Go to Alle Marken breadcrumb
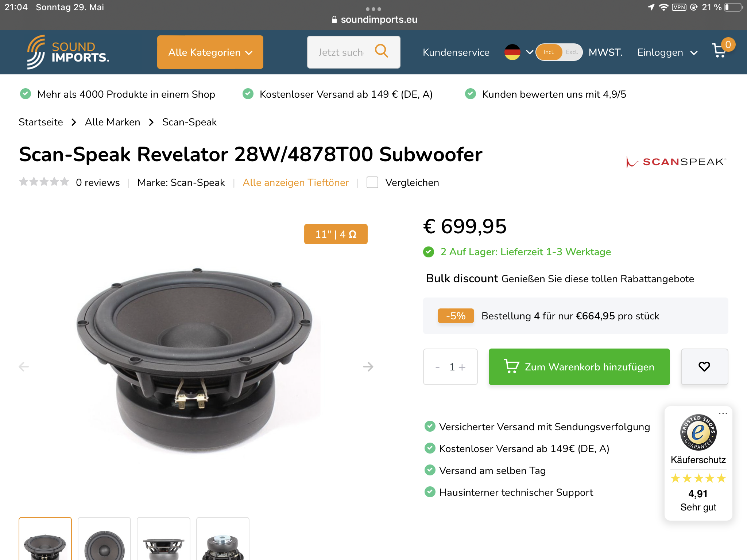This screenshot has width=747, height=560. click(x=112, y=122)
